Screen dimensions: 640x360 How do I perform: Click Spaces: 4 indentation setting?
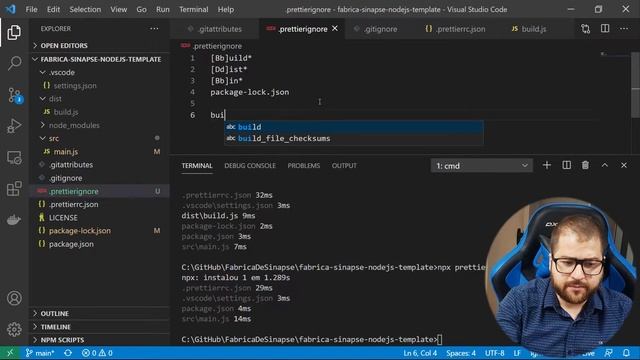[x=461, y=353]
